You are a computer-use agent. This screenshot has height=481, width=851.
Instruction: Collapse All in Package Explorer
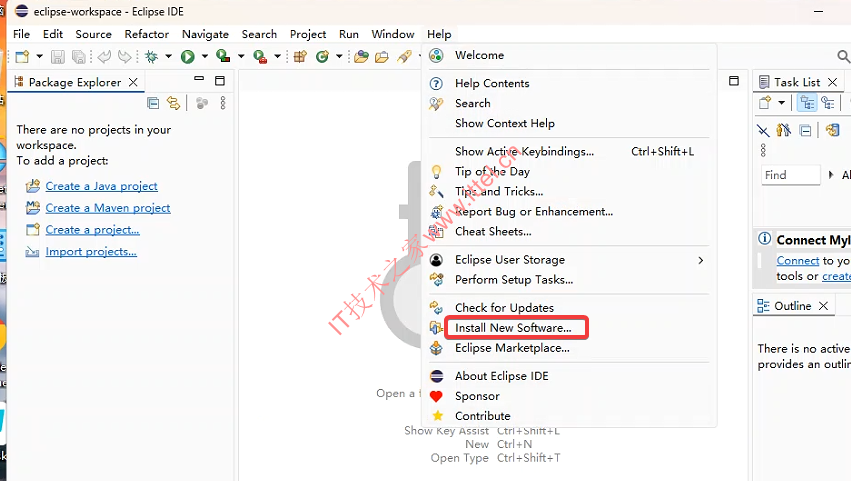point(153,103)
